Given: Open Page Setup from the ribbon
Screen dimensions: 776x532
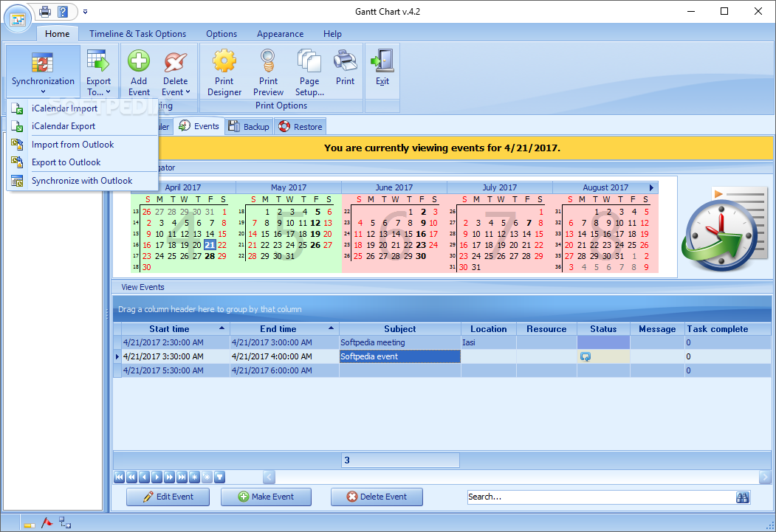Looking at the screenshot, I should point(309,73).
